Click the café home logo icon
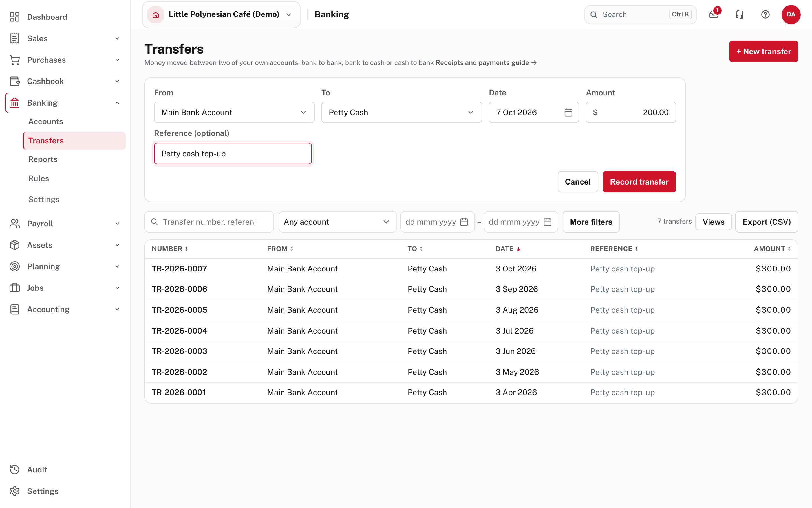812x508 pixels. click(156, 14)
